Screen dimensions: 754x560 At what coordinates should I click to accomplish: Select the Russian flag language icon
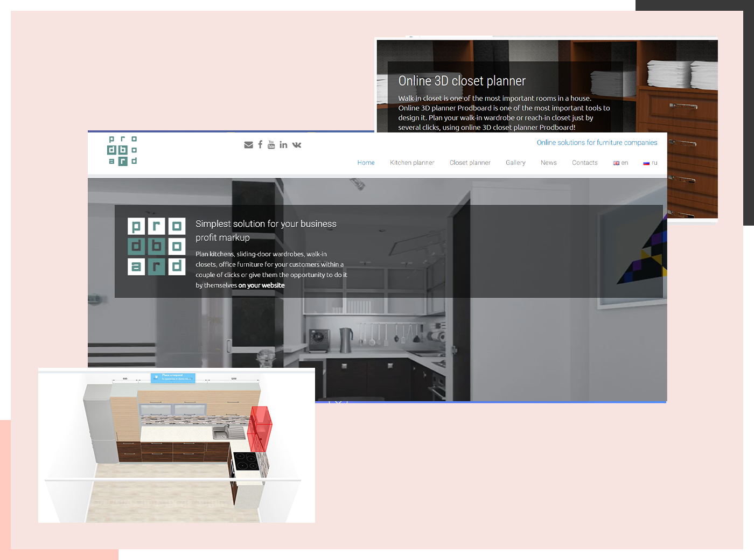(646, 163)
